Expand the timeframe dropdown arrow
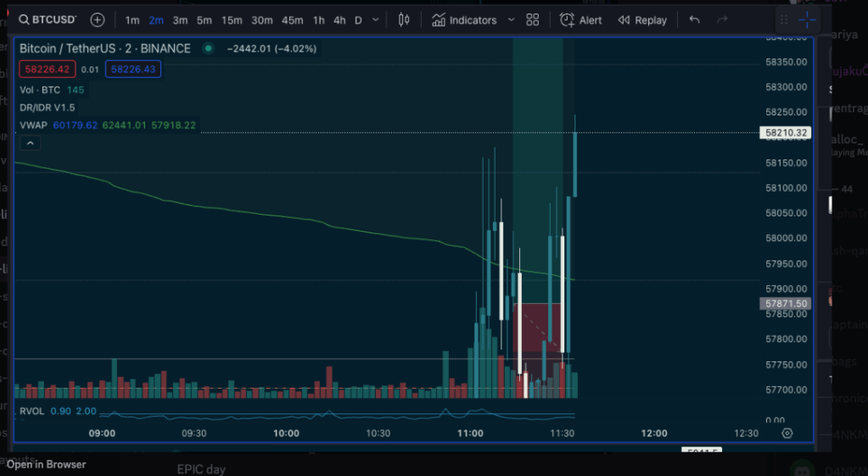The height and width of the screenshot is (476, 868). 375,20
